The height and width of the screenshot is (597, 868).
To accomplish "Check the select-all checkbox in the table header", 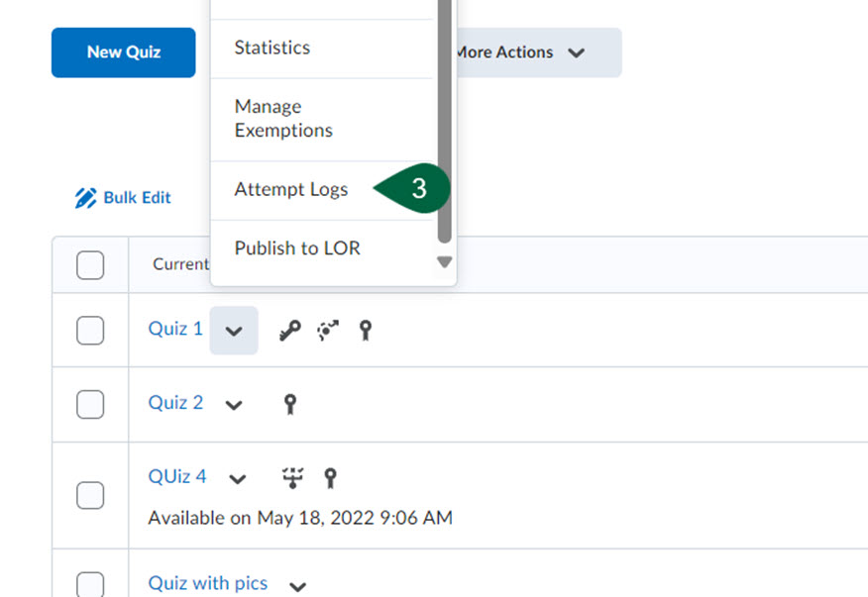I will (89, 265).
